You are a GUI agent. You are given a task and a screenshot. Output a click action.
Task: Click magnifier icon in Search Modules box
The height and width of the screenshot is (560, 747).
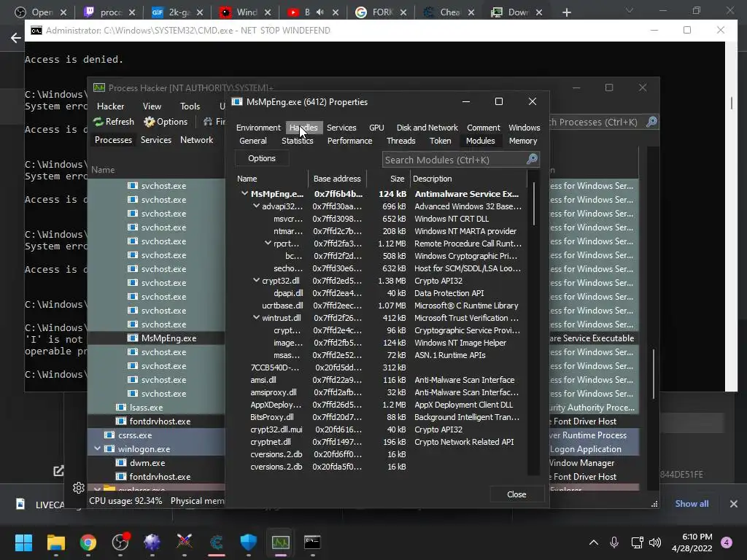coord(532,160)
